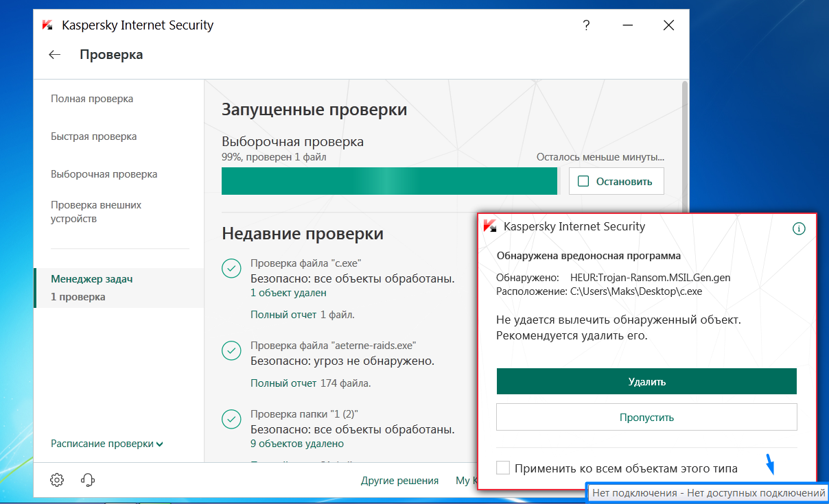829x504 pixels.
Task: Click the "Запущенные проверки" heading
Action: point(314,110)
